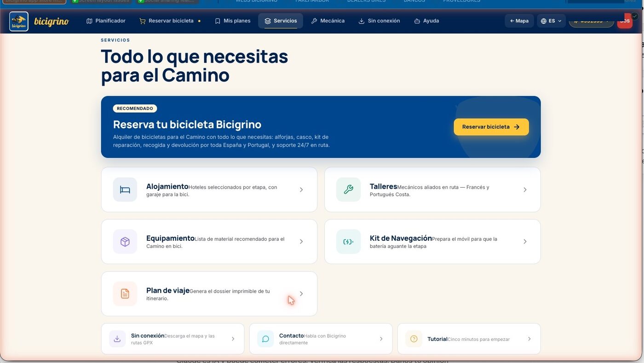The height and width of the screenshot is (363, 644).
Task: Open the Ayuda menu item
Action: point(426,21)
